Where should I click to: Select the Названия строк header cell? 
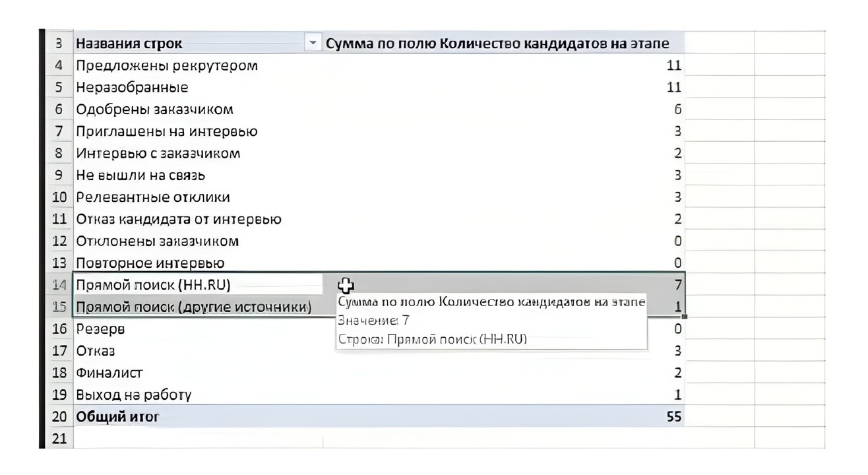coord(198,44)
